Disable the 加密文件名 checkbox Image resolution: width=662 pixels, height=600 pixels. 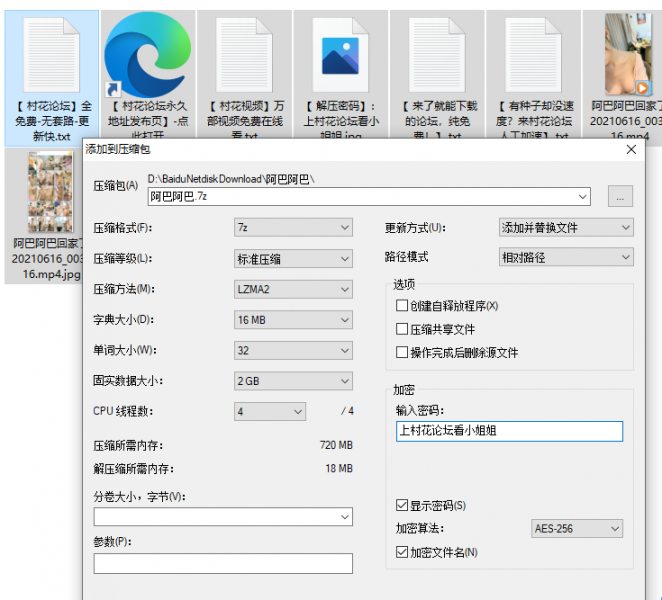pos(403,552)
